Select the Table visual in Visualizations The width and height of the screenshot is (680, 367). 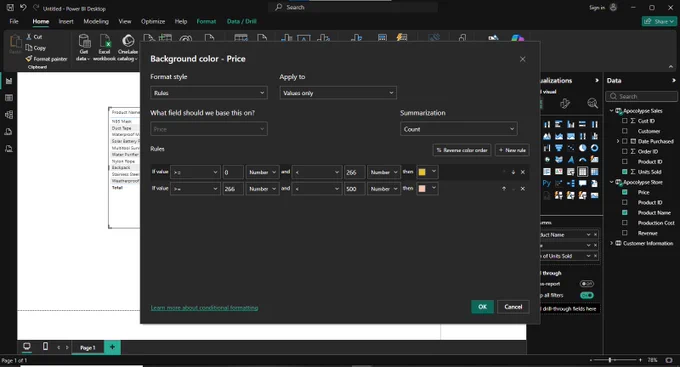point(582,171)
